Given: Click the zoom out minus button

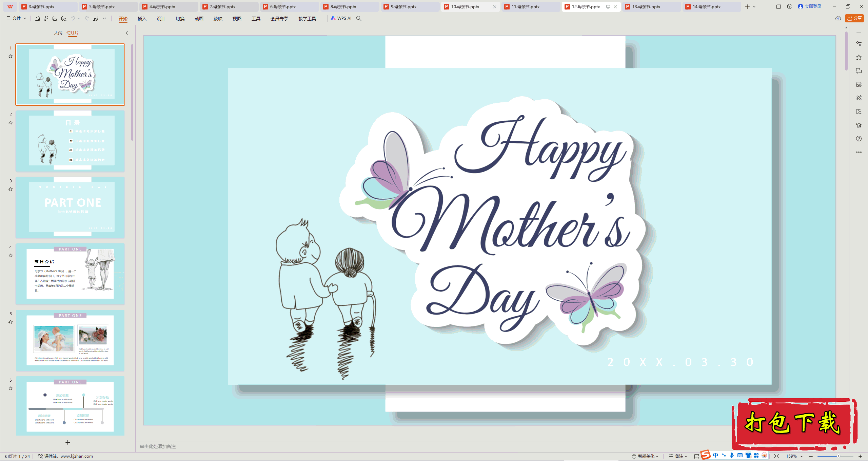Looking at the screenshot, I should [811, 456].
